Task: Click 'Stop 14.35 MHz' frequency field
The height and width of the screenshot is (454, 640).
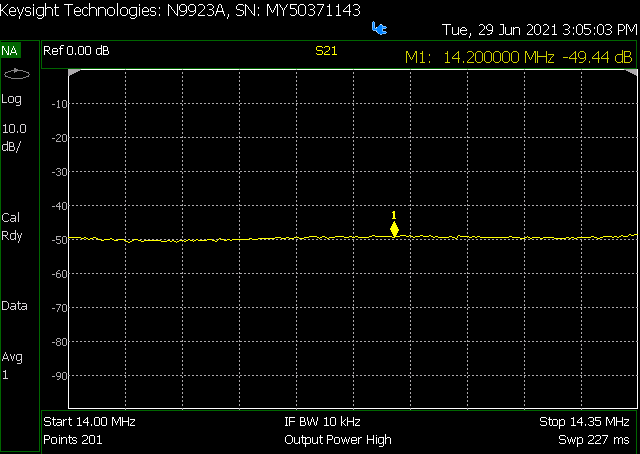Action: (x=584, y=421)
